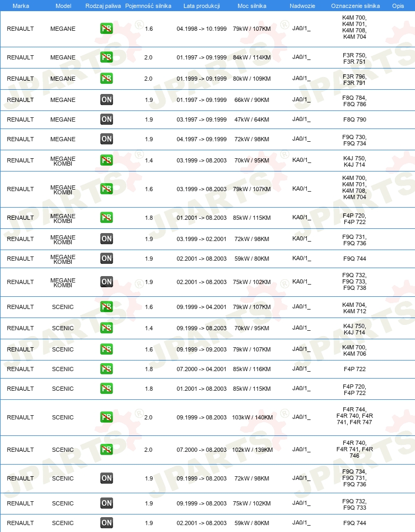Select the F8Q 790 engine code cell
The image size is (415, 532).
point(355,119)
